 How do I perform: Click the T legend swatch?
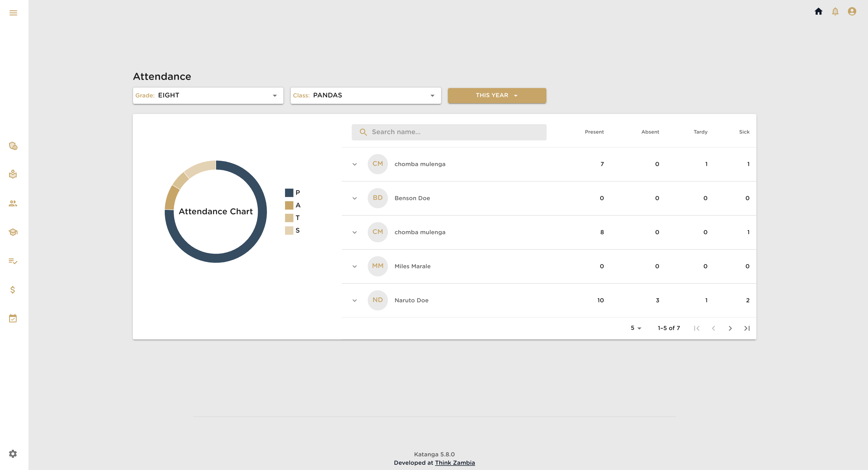[289, 218]
